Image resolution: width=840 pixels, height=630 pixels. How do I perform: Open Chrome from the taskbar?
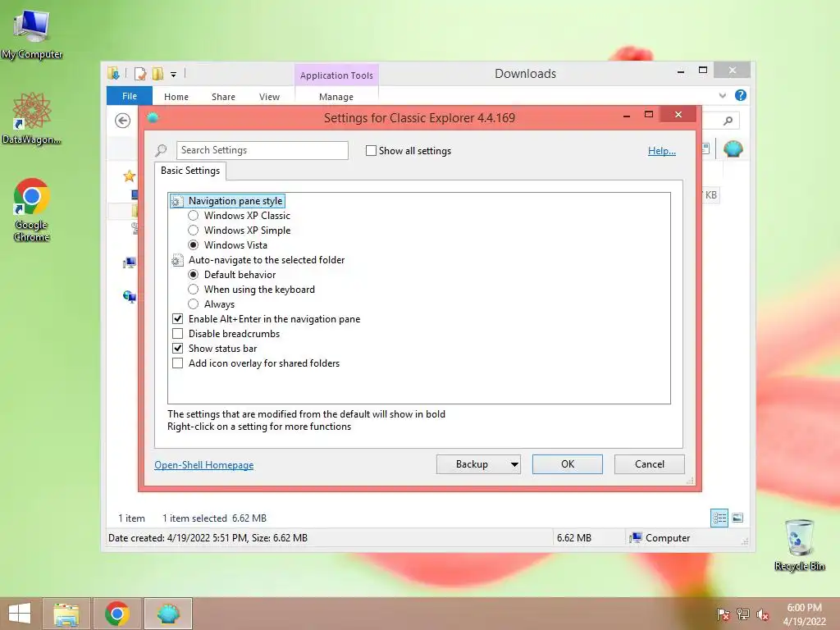click(117, 614)
